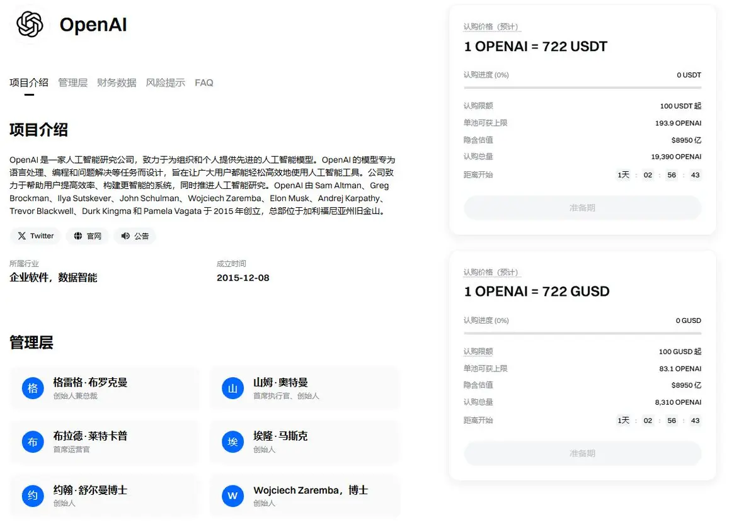
Task: Switch to 项目介绍 tab
Action: coord(29,82)
